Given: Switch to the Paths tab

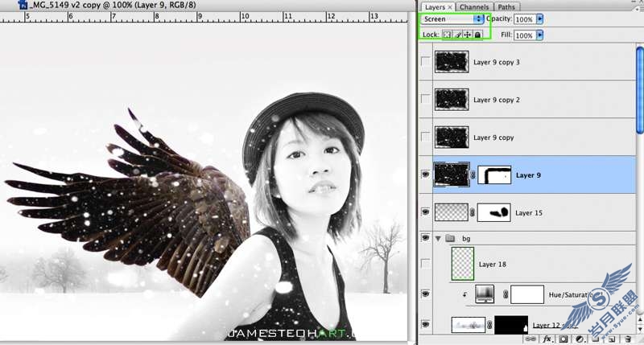Looking at the screenshot, I should [506, 7].
